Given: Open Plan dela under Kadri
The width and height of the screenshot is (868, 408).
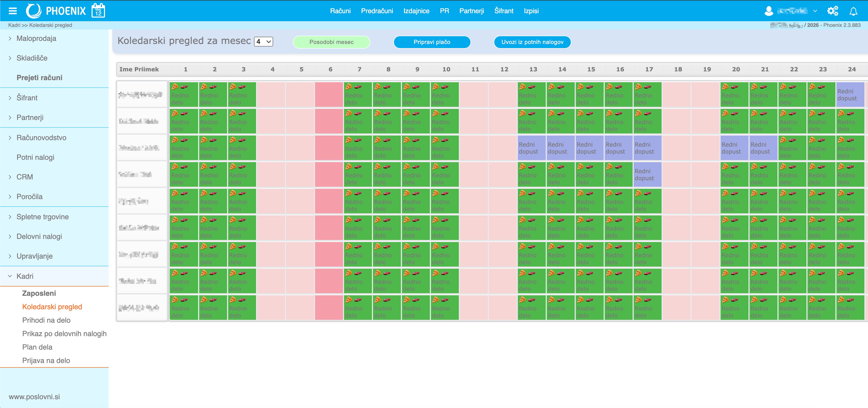Looking at the screenshot, I should click(x=37, y=347).
